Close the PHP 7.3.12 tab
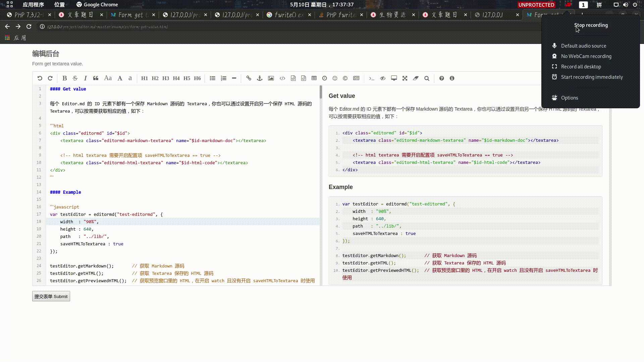644x362 pixels. coord(50,15)
